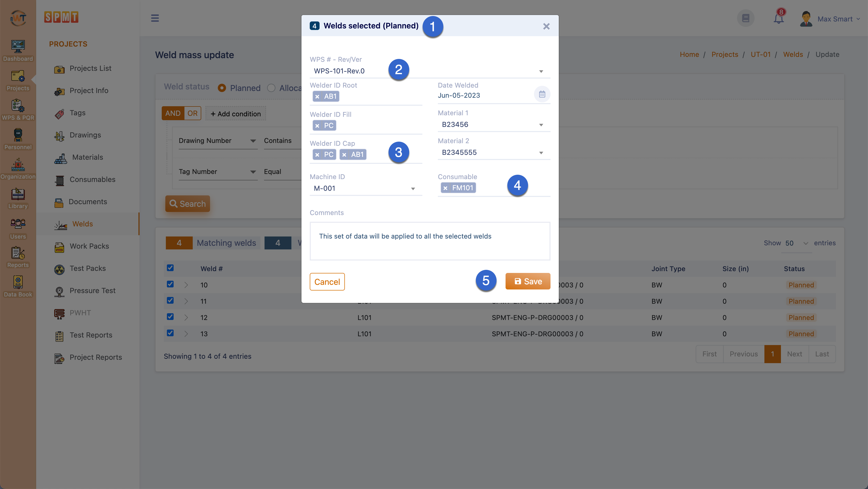
Task: Open Materials in sidebar menu
Action: click(x=88, y=157)
